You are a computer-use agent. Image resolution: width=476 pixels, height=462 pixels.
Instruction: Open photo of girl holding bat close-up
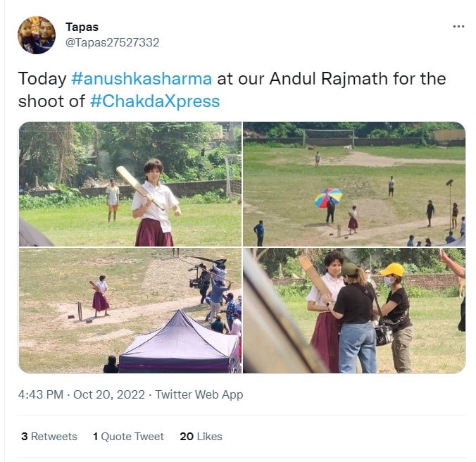130,184
